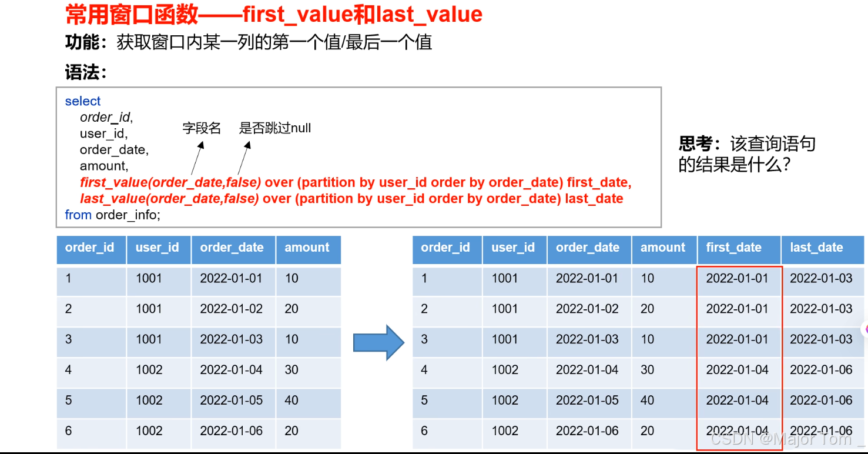This screenshot has width=868, height=454.
Task: Click the 是否跳过null annotation label
Action: [275, 128]
